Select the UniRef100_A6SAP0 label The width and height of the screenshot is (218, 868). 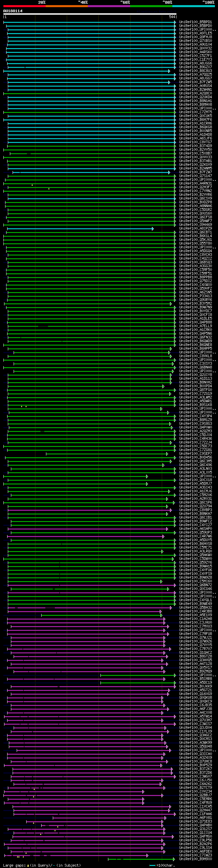pyautogui.click(x=196, y=529)
